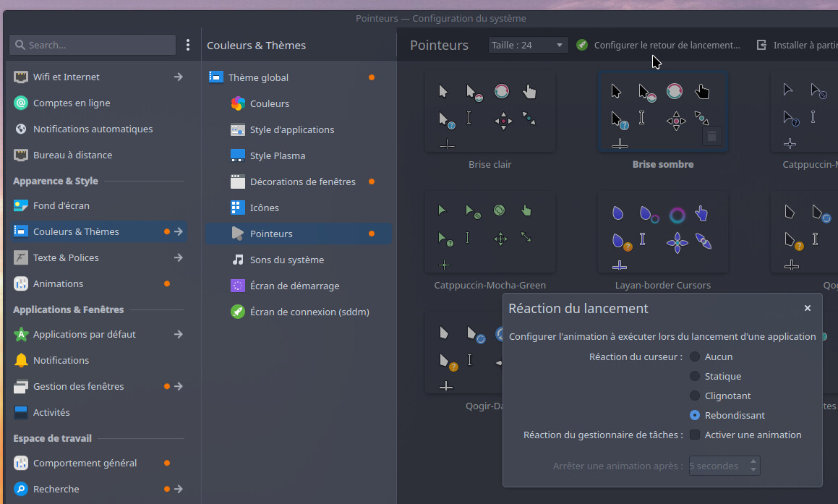The height and width of the screenshot is (504, 838).
Task: Open Décorations de fenêtres section
Action: point(302,181)
